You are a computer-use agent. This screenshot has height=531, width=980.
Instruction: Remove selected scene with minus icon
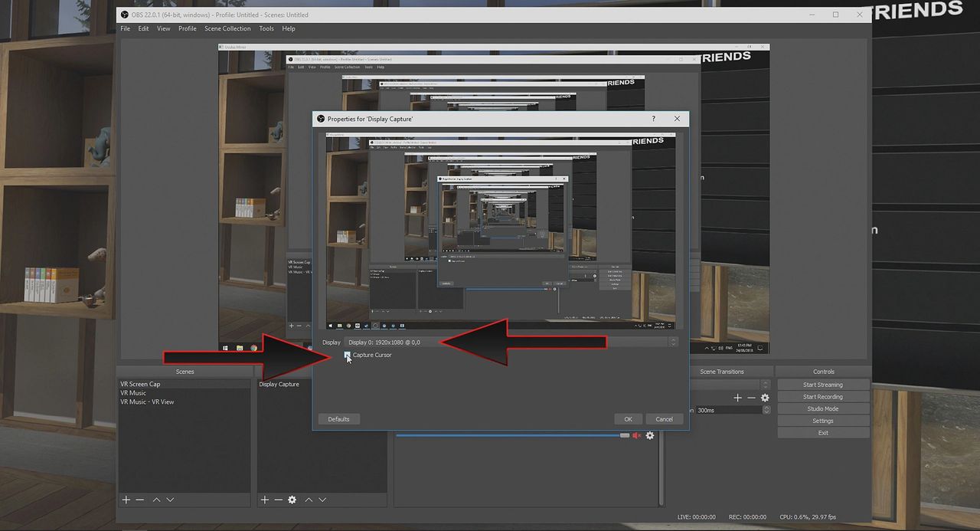click(x=140, y=500)
